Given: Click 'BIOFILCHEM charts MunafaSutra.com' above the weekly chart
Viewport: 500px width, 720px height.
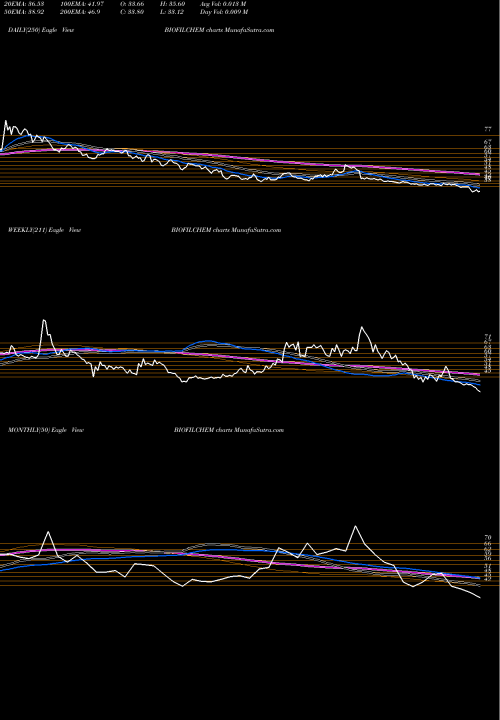Looking at the screenshot, I should point(226,230).
